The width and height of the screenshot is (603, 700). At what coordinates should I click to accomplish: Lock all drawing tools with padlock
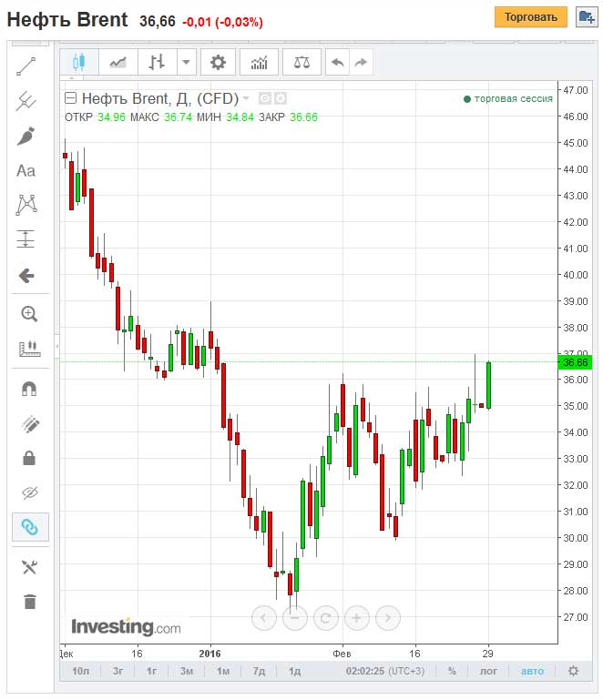coord(29,458)
